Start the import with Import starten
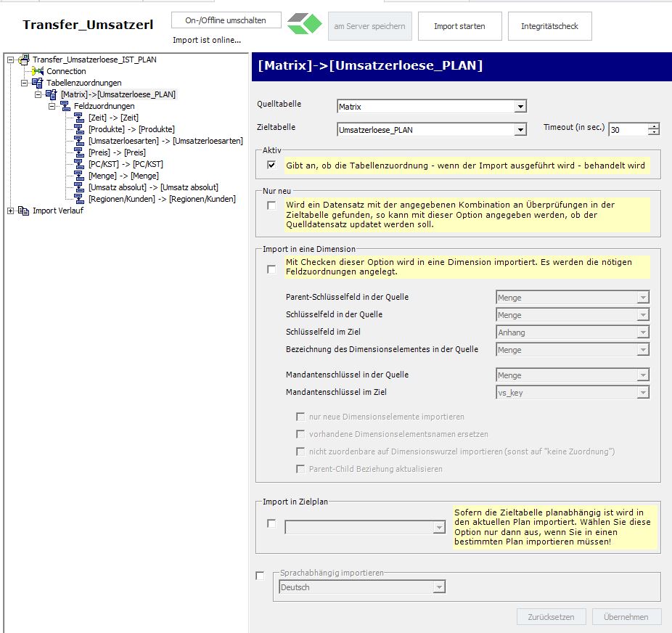The height and width of the screenshot is (633, 672). pyautogui.click(x=460, y=26)
